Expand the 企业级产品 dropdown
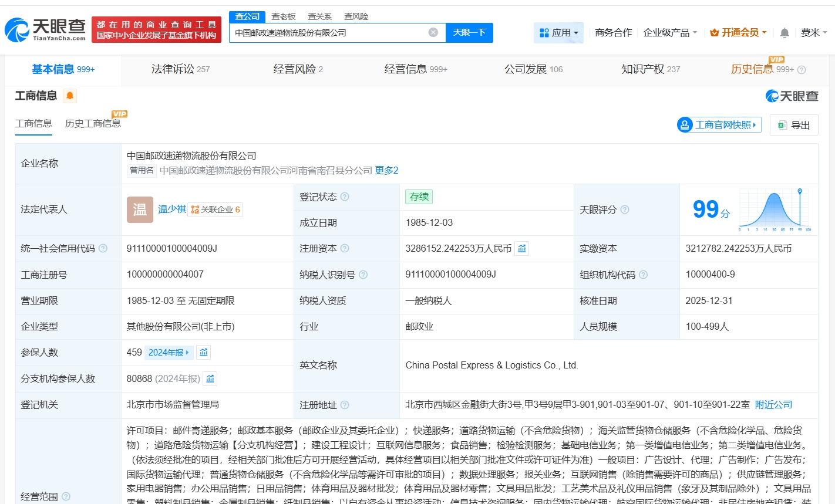The height and width of the screenshot is (504, 835). pyautogui.click(x=670, y=33)
